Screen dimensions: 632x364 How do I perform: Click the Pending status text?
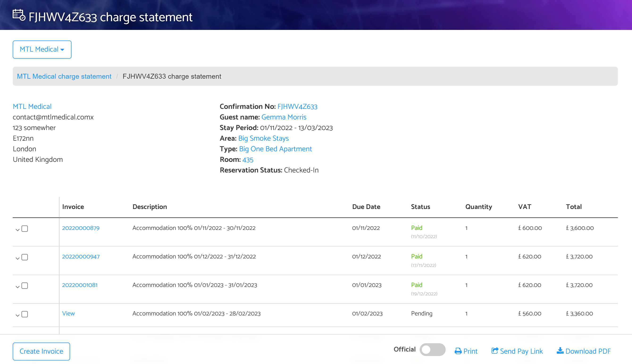click(x=422, y=314)
